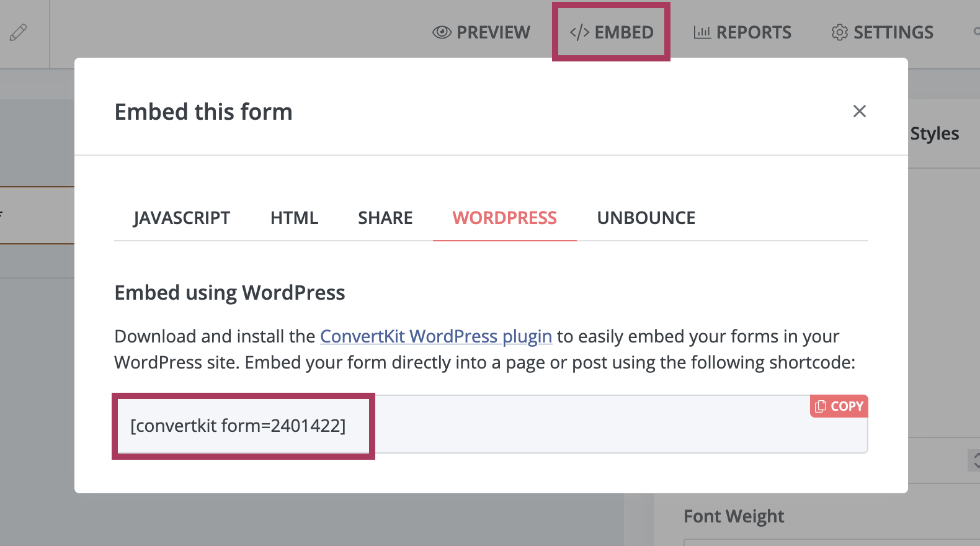Screen dimensions: 980x546
Task: Click the convertkit form shortcode text
Action: 238,426
